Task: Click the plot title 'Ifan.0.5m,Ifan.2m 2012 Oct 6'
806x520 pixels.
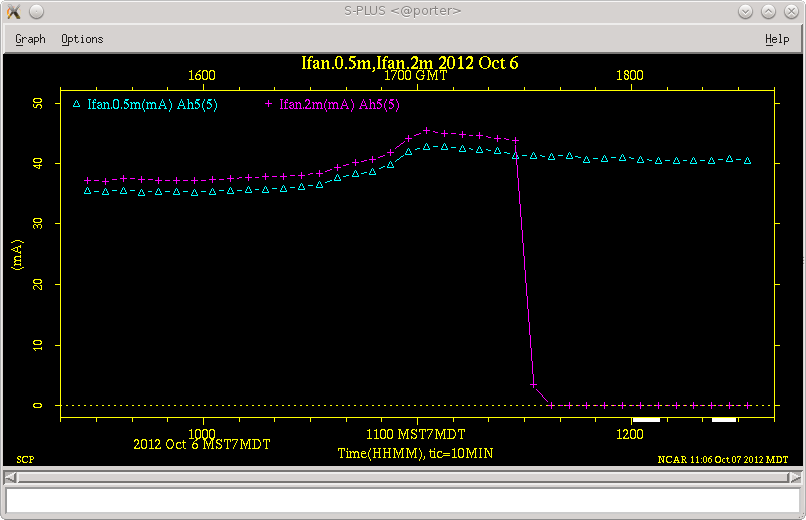Action: coord(410,63)
